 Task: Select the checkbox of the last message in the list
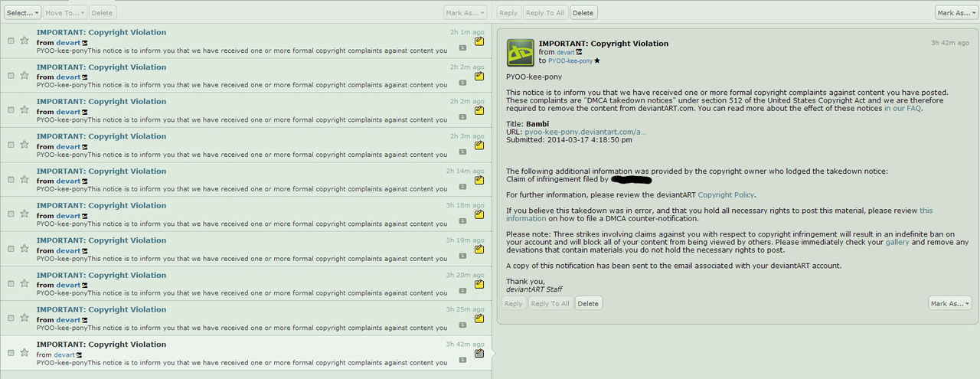point(11,352)
